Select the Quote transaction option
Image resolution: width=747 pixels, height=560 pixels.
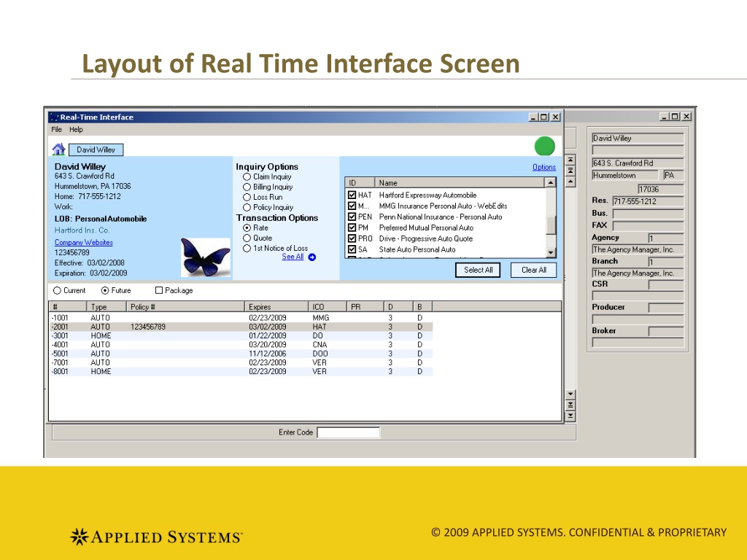click(x=247, y=238)
